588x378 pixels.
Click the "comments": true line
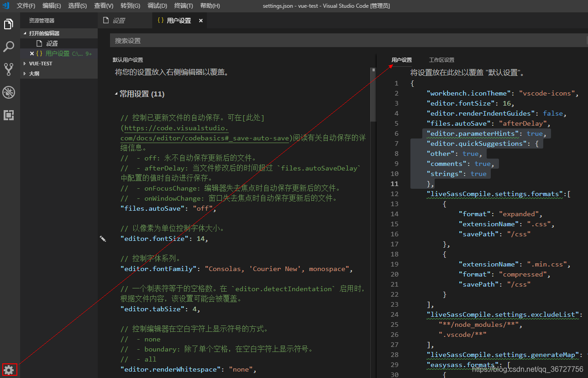click(461, 164)
